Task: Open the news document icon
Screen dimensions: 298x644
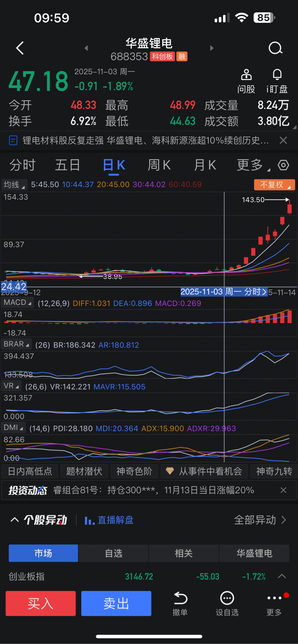Action: (13, 140)
